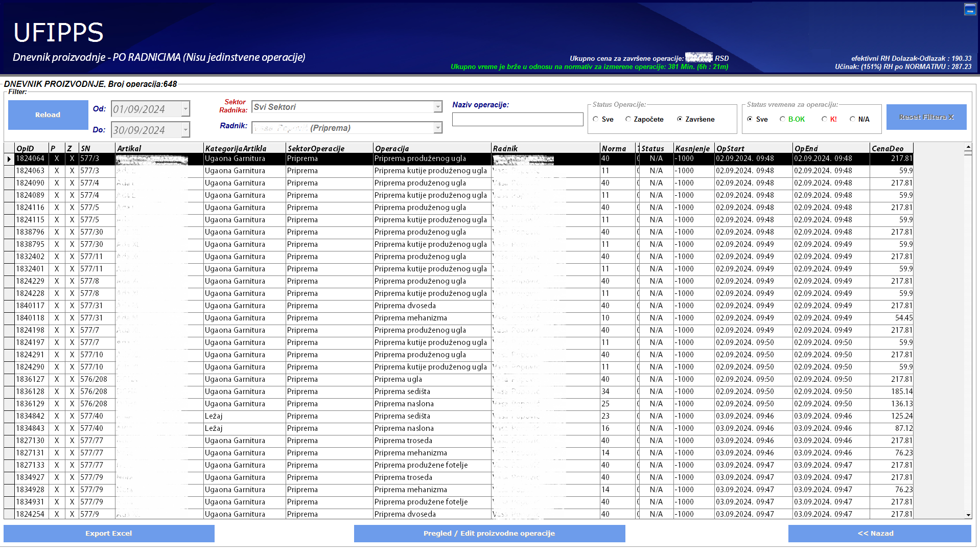
Task: Click Ležaj category in row 1834843
Action: tap(244, 428)
